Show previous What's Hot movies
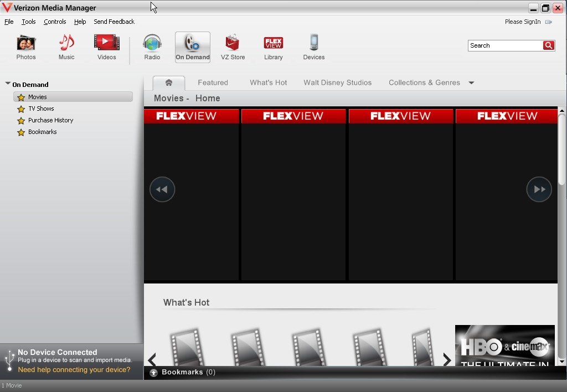567x392 pixels. [x=152, y=359]
